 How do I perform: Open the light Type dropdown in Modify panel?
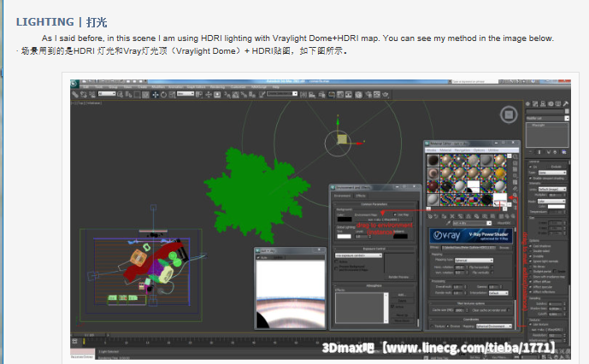pyautogui.click(x=552, y=173)
